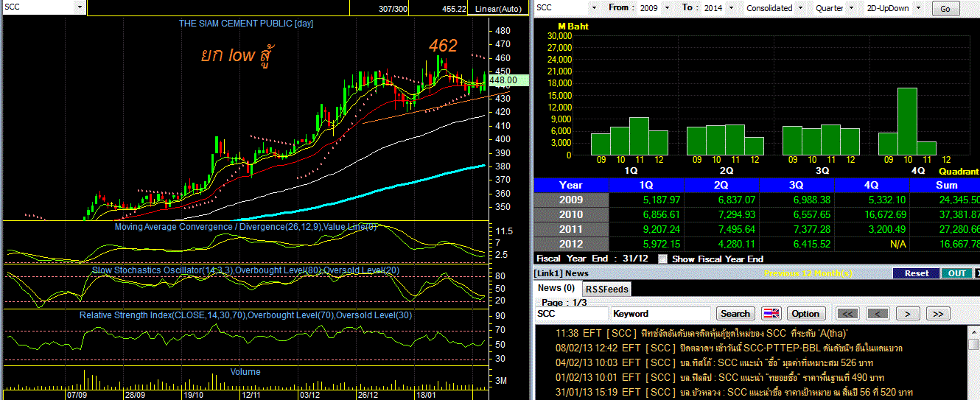This screenshot has height=400, width=980.
Task: Click the news symbol field containing SCC
Action: [571, 314]
